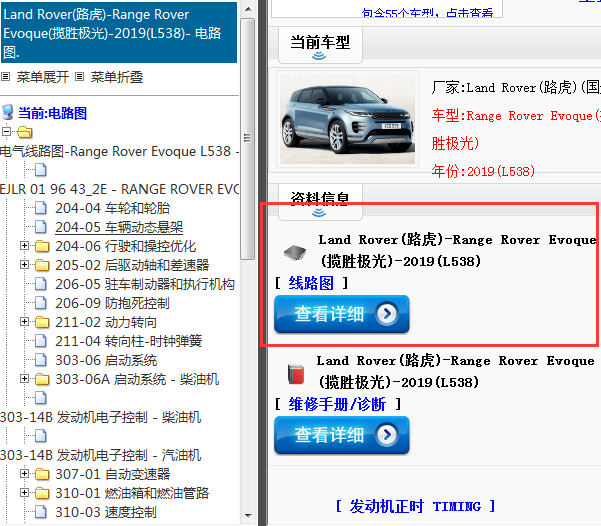Open link about 55 个车型 at top
The width and height of the screenshot is (601, 526).
(427, 13)
